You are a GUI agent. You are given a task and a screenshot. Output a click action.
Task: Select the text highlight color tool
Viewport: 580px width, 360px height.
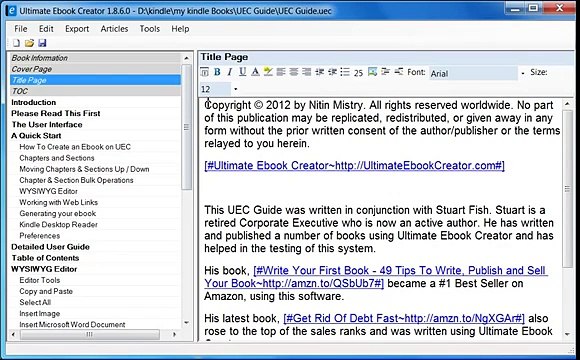268,72
